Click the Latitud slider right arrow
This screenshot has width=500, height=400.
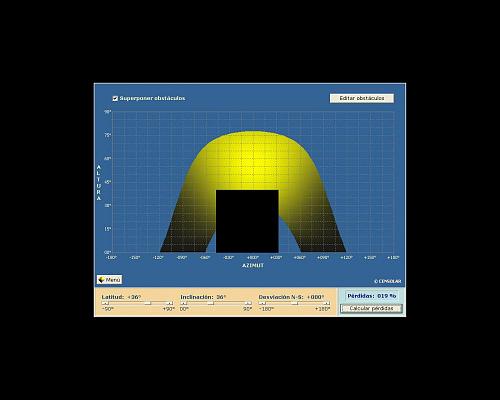pos(169,303)
